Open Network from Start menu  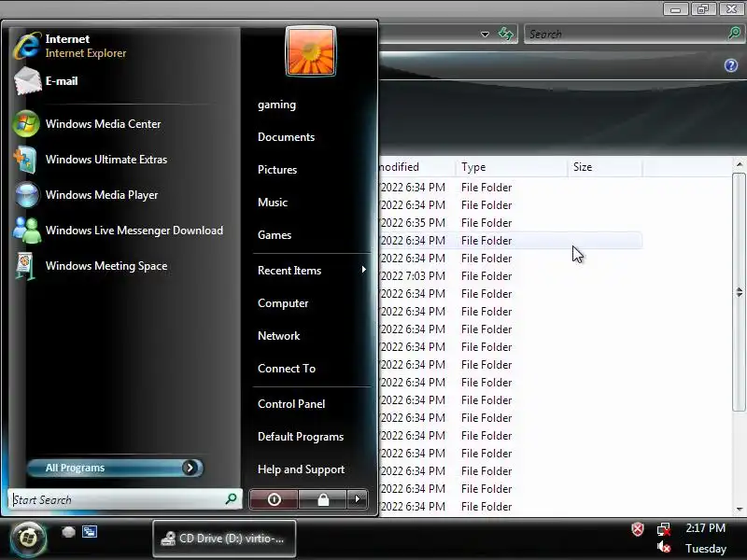(x=278, y=336)
